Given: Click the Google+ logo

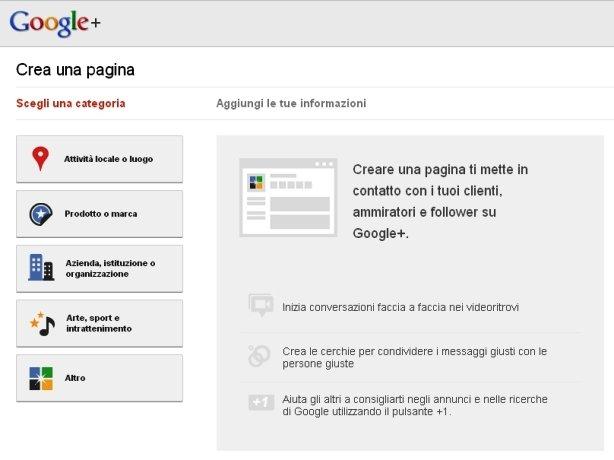Looking at the screenshot, I should (55, 23).
